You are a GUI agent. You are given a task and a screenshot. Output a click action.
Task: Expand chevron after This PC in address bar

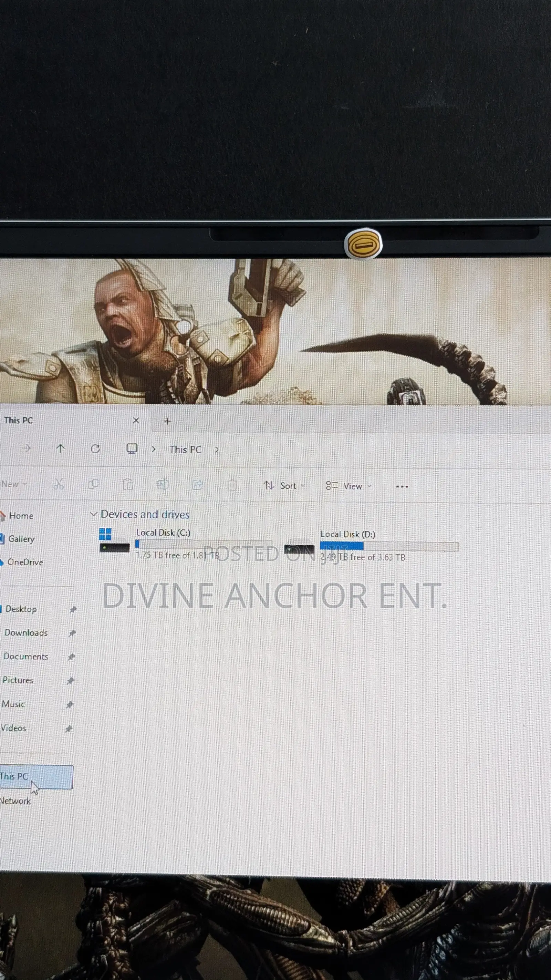click(x=217, y=450)
